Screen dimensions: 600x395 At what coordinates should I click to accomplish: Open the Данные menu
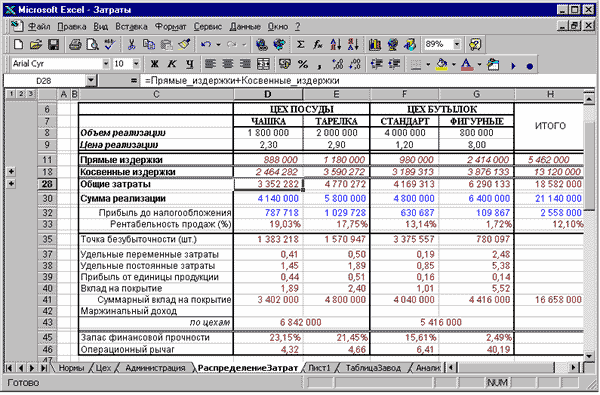245,26
